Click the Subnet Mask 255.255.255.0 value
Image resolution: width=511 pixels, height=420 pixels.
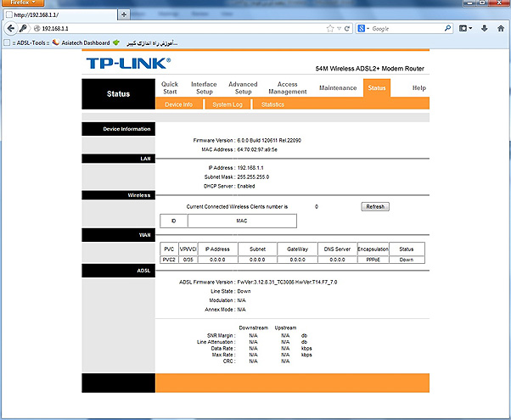(x=253, y=177)
